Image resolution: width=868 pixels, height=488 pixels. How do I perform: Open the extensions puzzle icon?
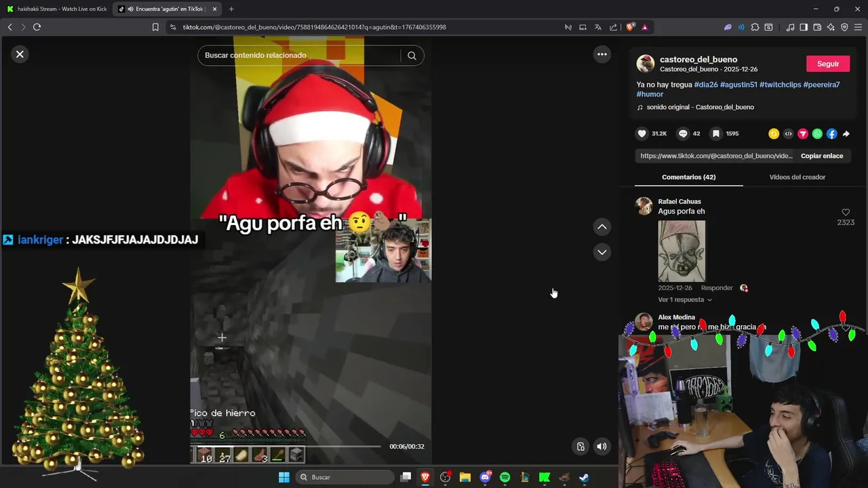click(x=755, y=27)
